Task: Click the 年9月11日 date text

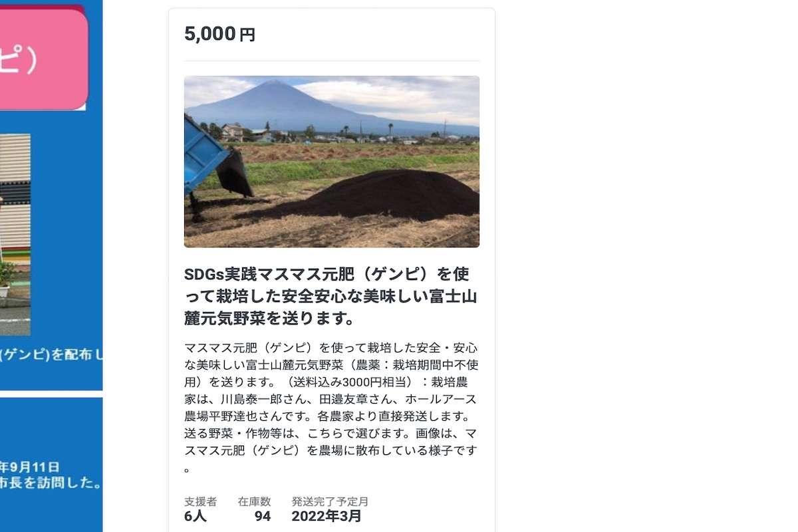Action: (x=29, y=467)
